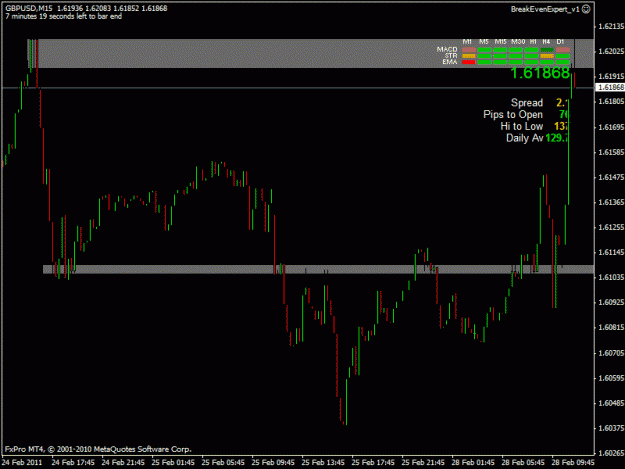
Task: Click the H4 timeframe column header
Action: [x=546, y=42]
